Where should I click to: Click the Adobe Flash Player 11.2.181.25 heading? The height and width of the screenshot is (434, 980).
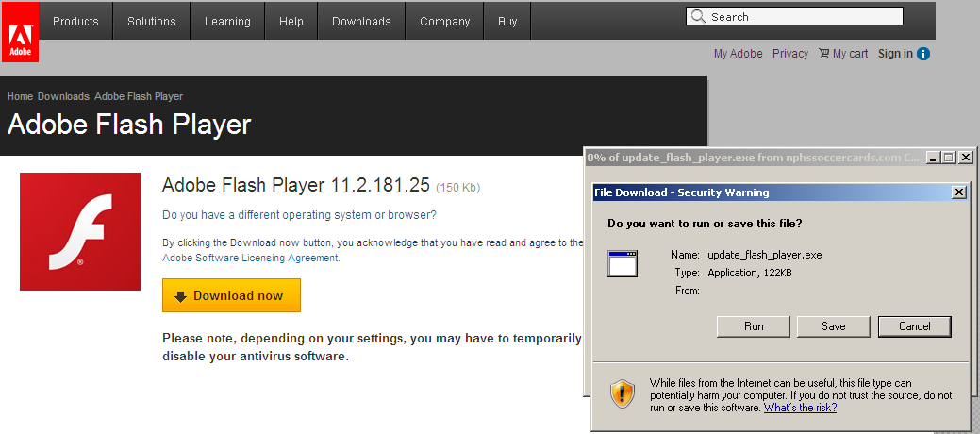(x=295, y=185)
